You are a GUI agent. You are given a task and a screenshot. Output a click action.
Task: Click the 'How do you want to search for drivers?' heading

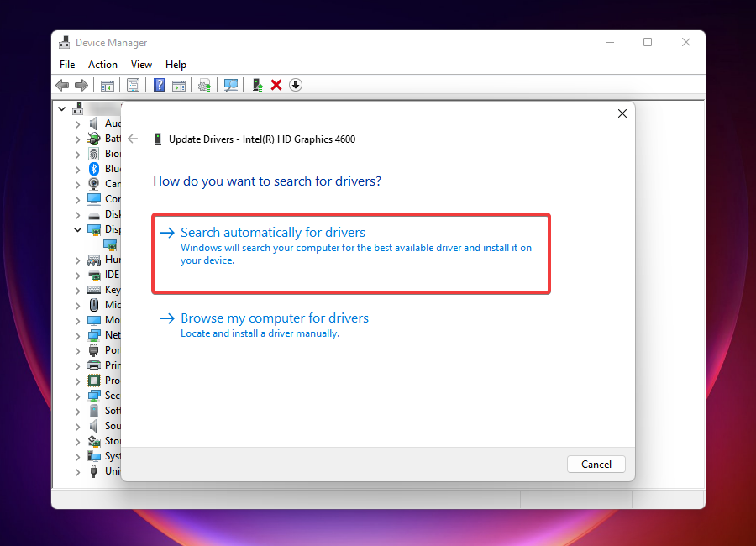(x=266, y=181)
